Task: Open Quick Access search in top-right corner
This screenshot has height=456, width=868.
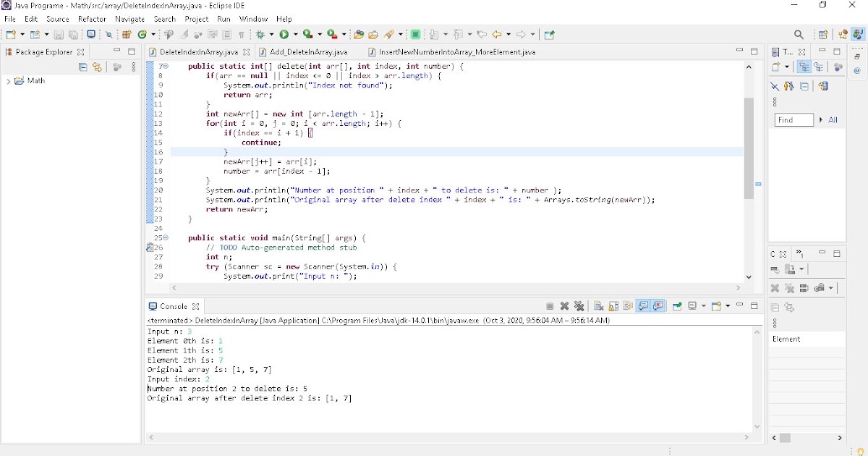Action: (798, 33)
